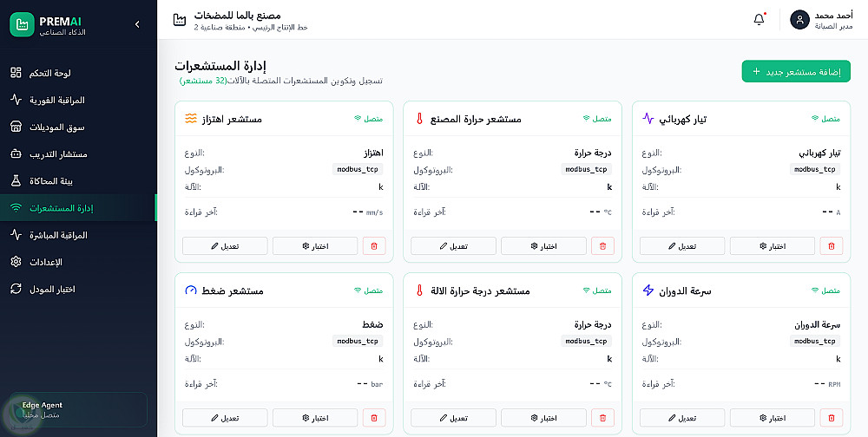This screenshot has width=868, height=437.
Task: Delete the مستشعر اهتزاز sensor with trash icon
Action: 374,246
